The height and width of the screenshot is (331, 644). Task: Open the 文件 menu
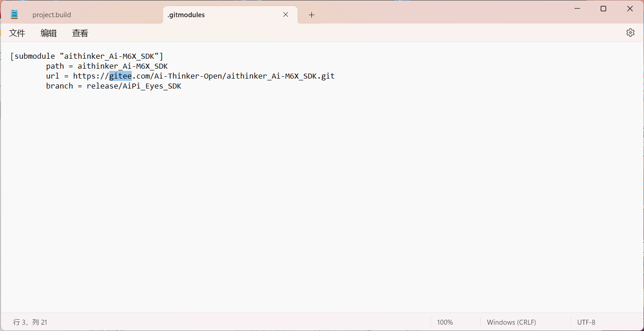click(x=17, y=33)
